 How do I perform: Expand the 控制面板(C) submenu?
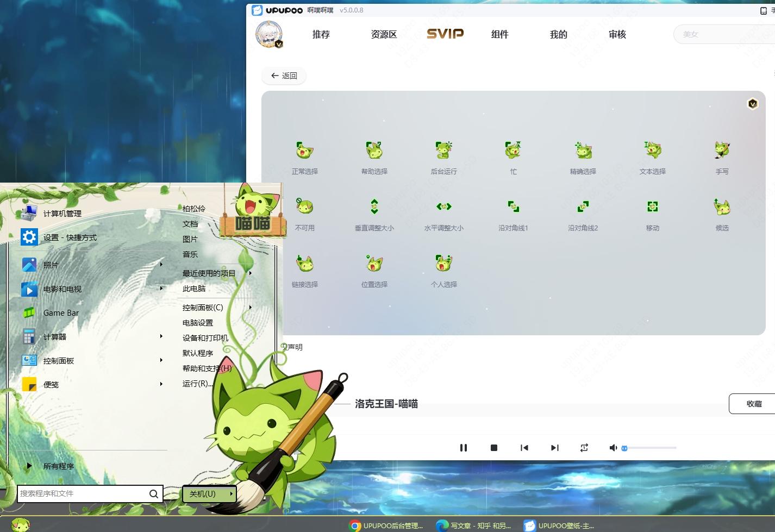coord(217,308)
